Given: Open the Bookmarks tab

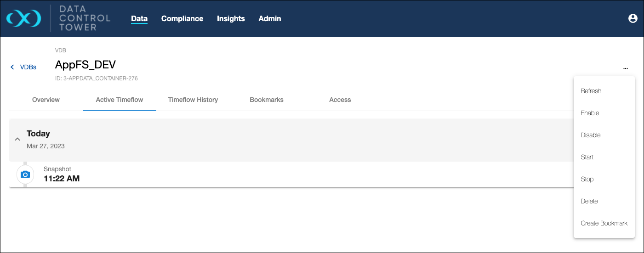Looking at the screenshot, I should (267, 100).
